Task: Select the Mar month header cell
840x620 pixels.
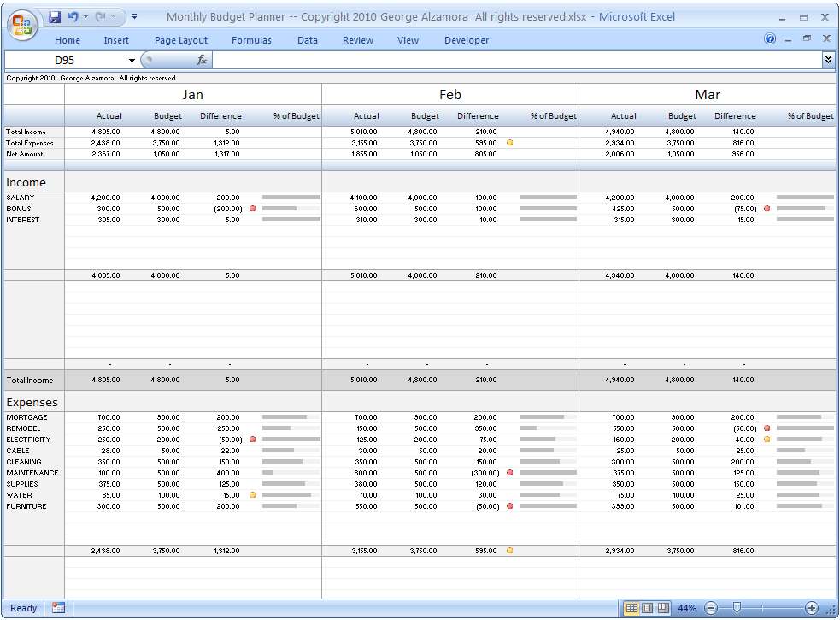Action: tap(708, 94)
